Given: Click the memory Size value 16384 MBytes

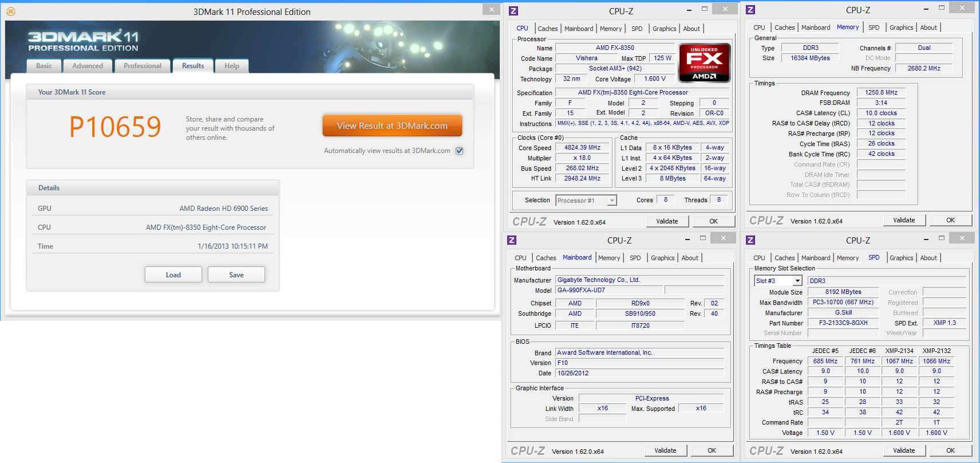Looking at the screenshot, I should (810, 58).
